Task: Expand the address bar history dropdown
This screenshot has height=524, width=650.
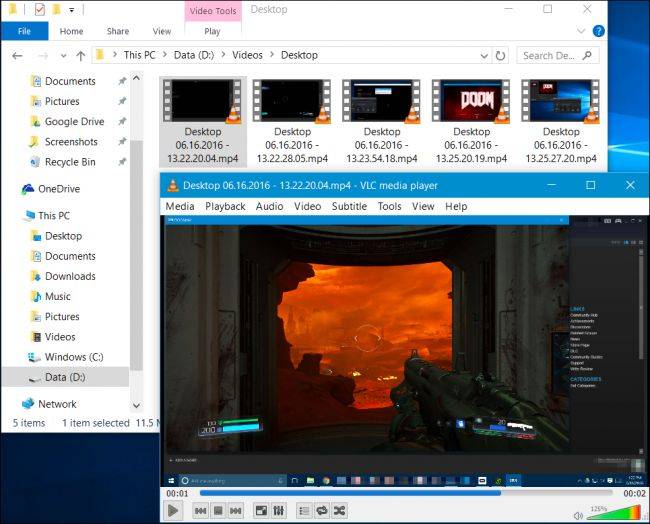Action: (484, 56)
